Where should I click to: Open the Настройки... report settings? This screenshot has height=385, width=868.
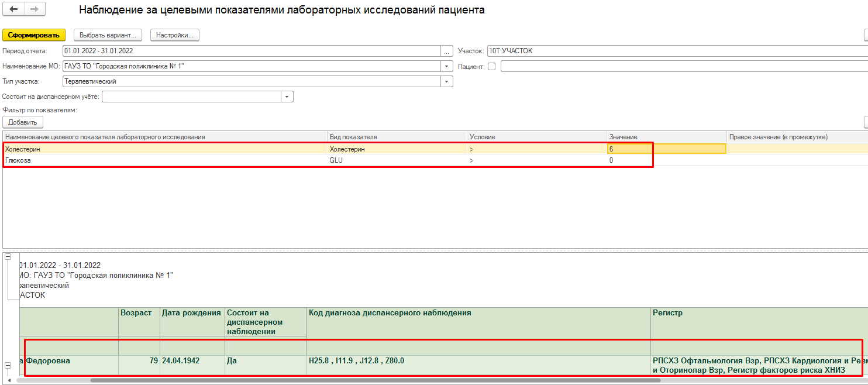[x=175, y=35]
